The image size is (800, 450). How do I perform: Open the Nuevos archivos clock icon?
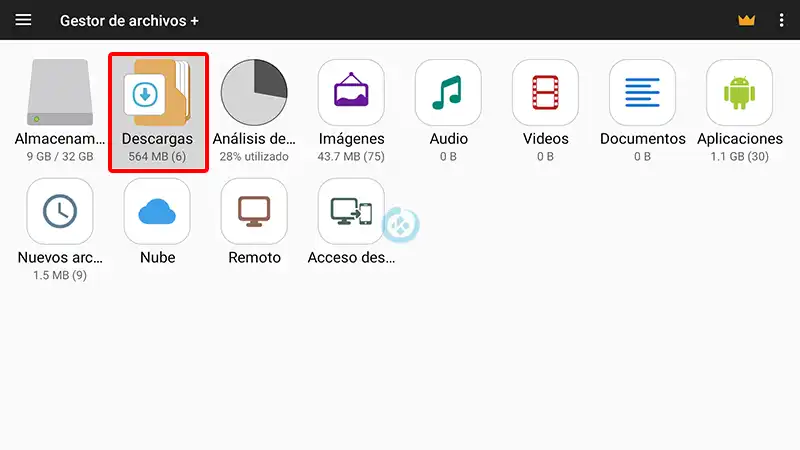pyautogui.click(x=60, y=211)
